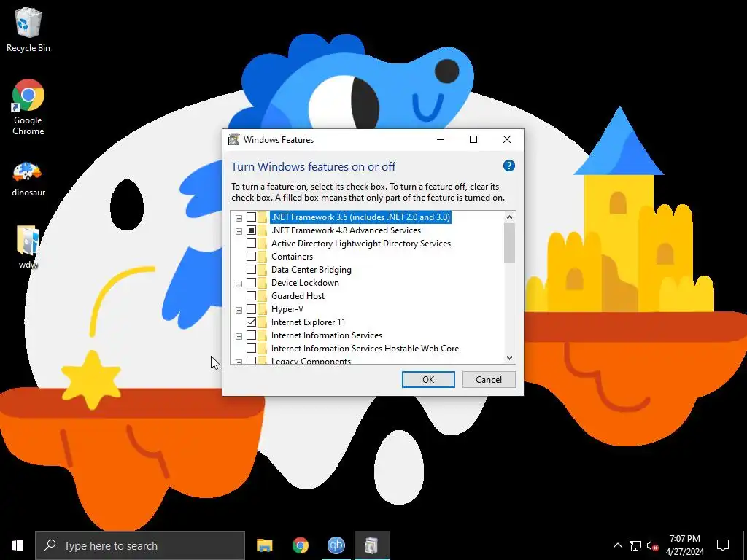Click the taskbar search box
The height and width of the screenshot is (560, 747).
click(140, 545)
